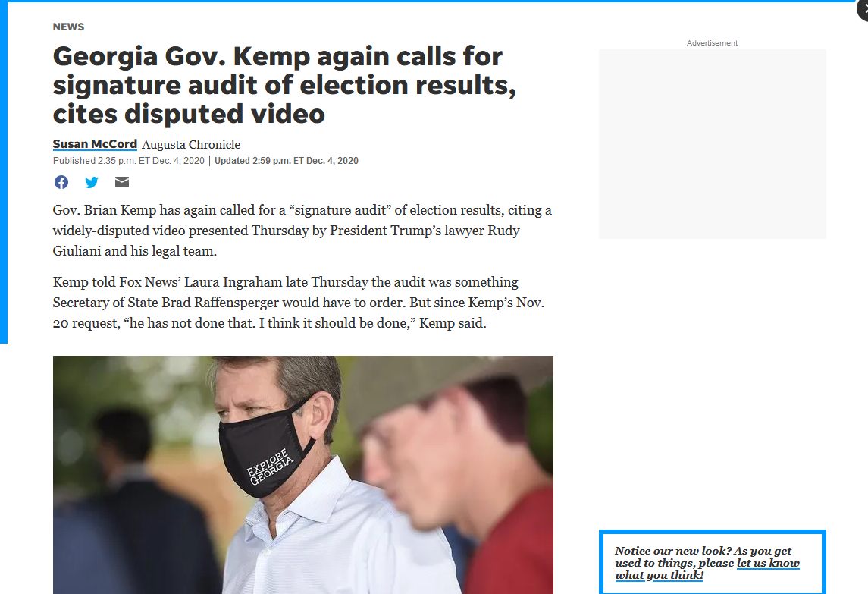
Task: Click the empty advertisement placeholder box
Action: pyautogui.click(x=712, y=144)
